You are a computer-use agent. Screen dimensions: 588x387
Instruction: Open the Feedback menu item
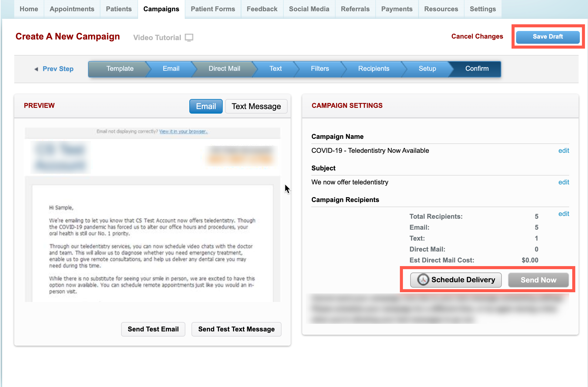tap(262, 9)
